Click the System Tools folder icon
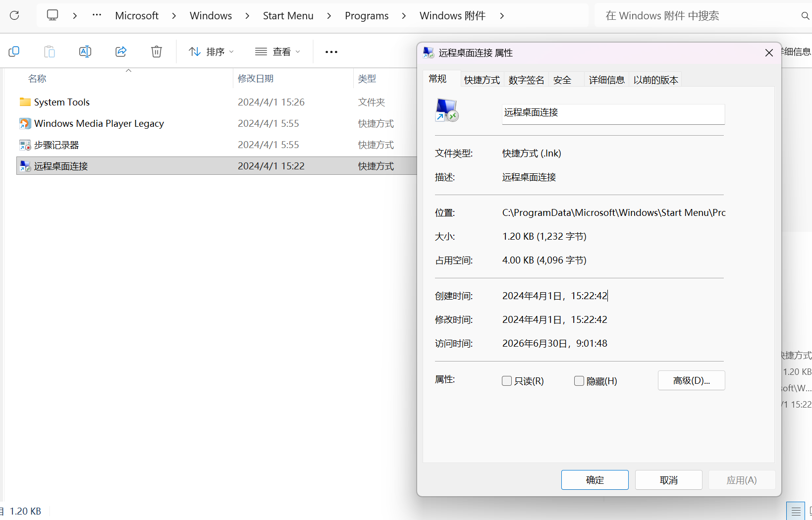This screenshot has width=812, height=520. 25,102
